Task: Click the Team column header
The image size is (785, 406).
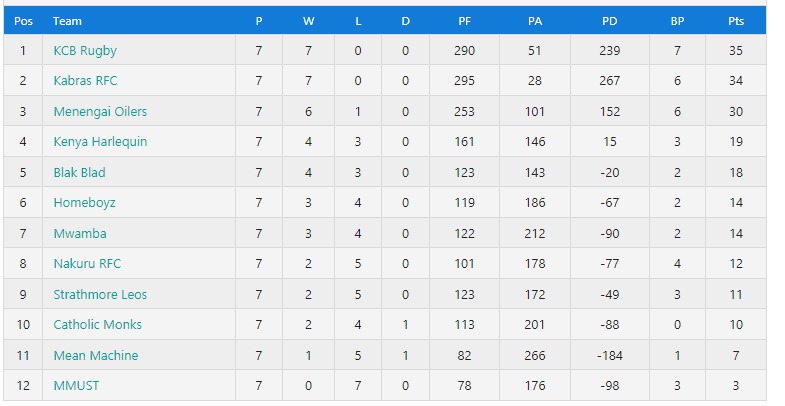Action: [x=67, y=21]
